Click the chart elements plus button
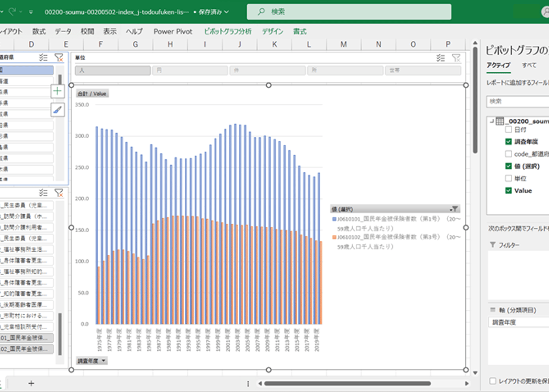This screenshot has width=549, height=392. 58,91
